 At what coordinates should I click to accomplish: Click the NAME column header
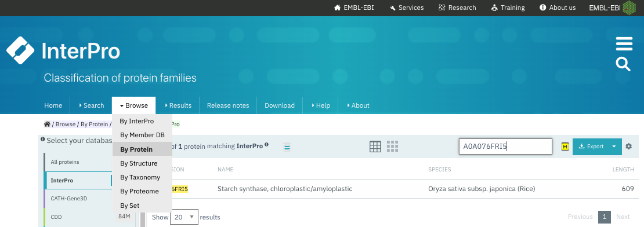pos(226,169)
